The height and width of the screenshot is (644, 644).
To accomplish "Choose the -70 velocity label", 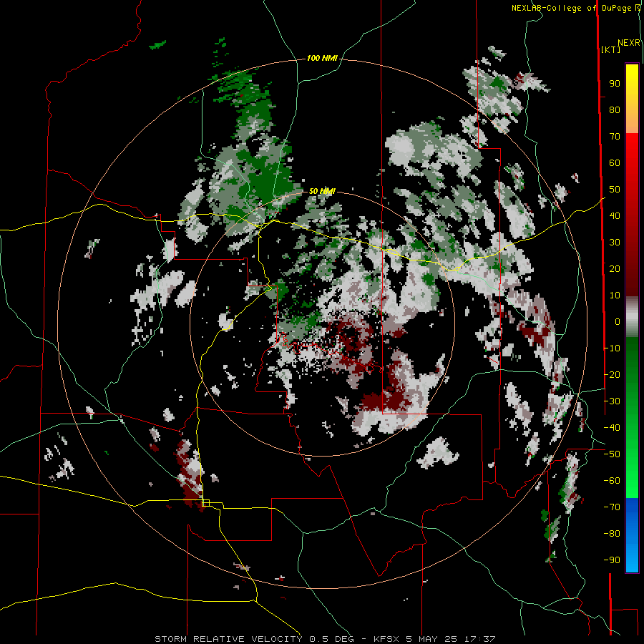I will point(612,507).
